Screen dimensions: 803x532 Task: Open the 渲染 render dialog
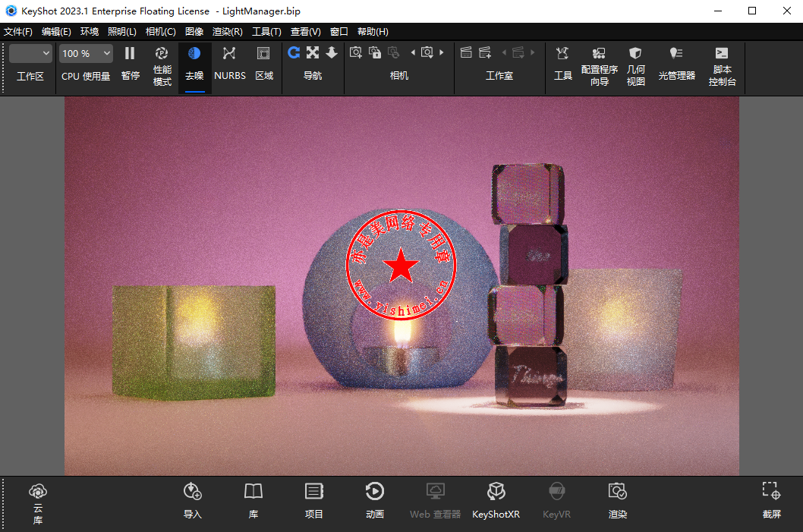(x=618, y=502)
